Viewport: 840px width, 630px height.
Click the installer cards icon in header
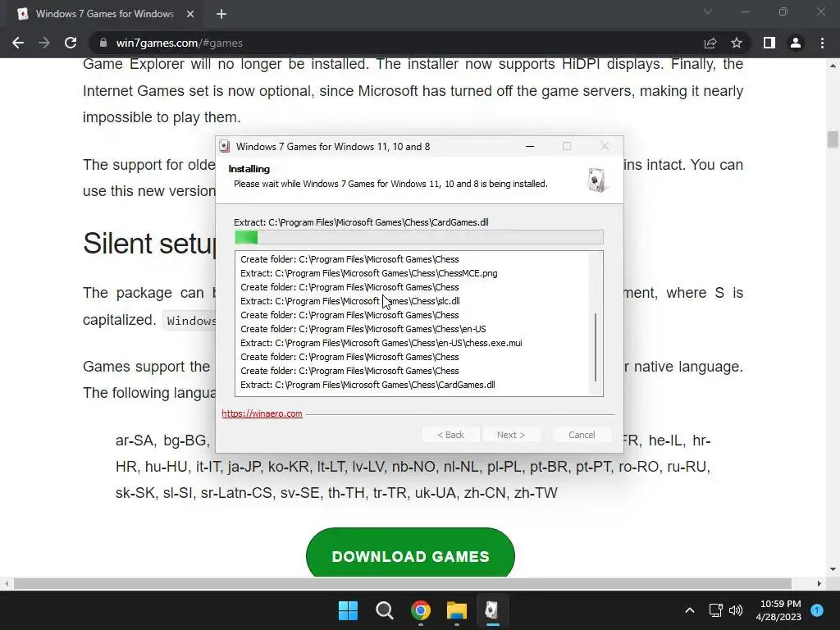pyautogui.click(x=596, y=180)
